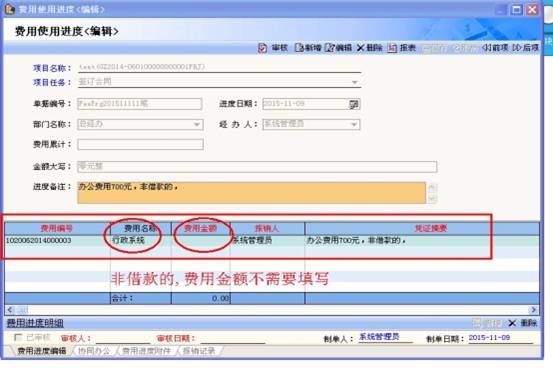Select the cell 1020062014000003
This screenshot has height=368, width=553.
[x=57, y=241]
